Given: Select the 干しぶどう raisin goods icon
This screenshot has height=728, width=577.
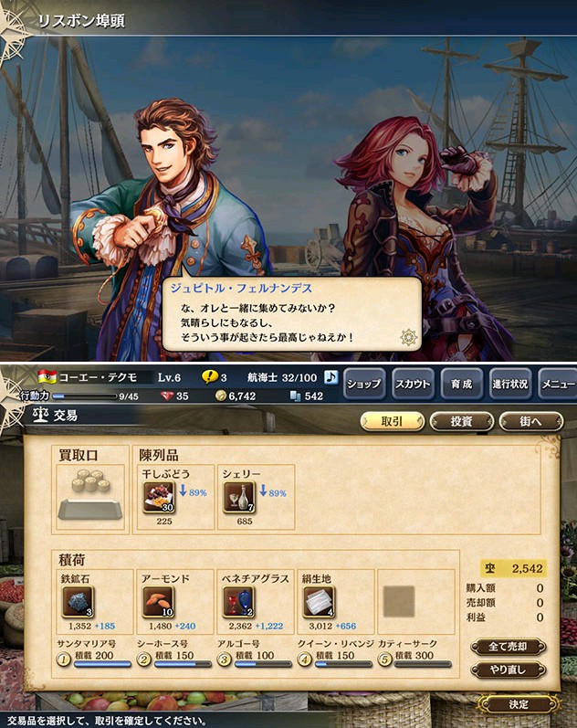Looking at the screenshot, I should (x=159, y=497).
